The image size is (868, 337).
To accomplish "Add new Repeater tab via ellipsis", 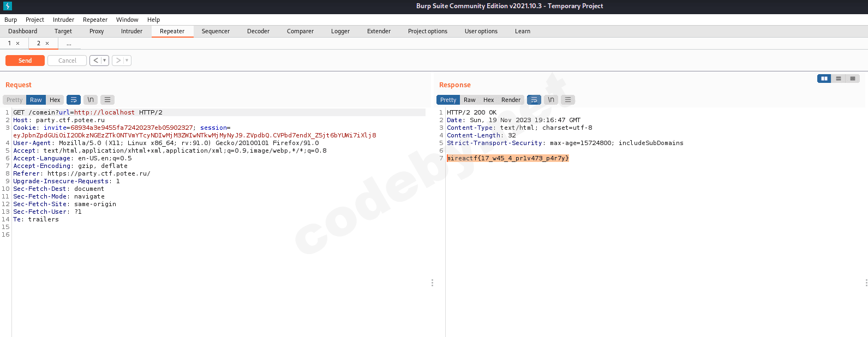I will (x=69, y=43).
